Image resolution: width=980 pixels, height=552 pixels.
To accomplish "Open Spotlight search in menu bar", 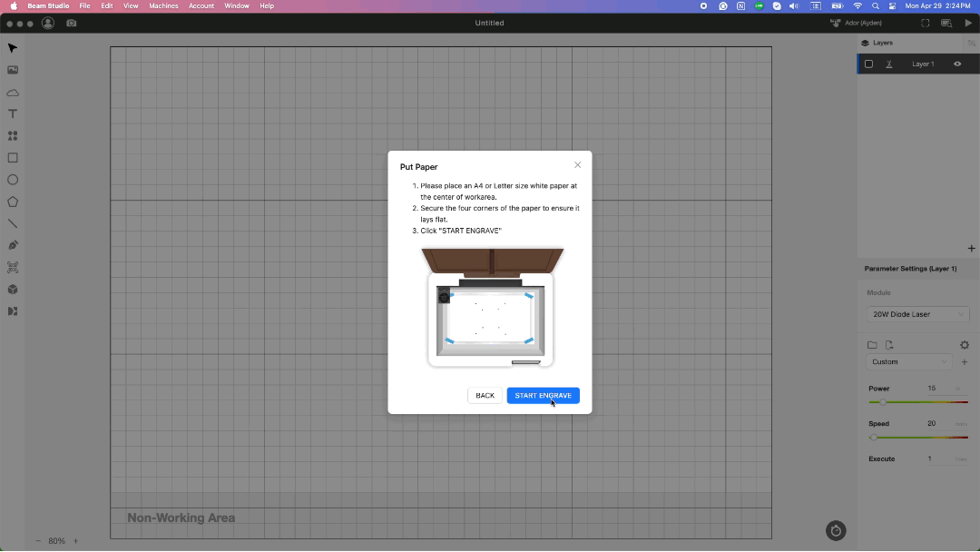I will click(x=875, y=5).
